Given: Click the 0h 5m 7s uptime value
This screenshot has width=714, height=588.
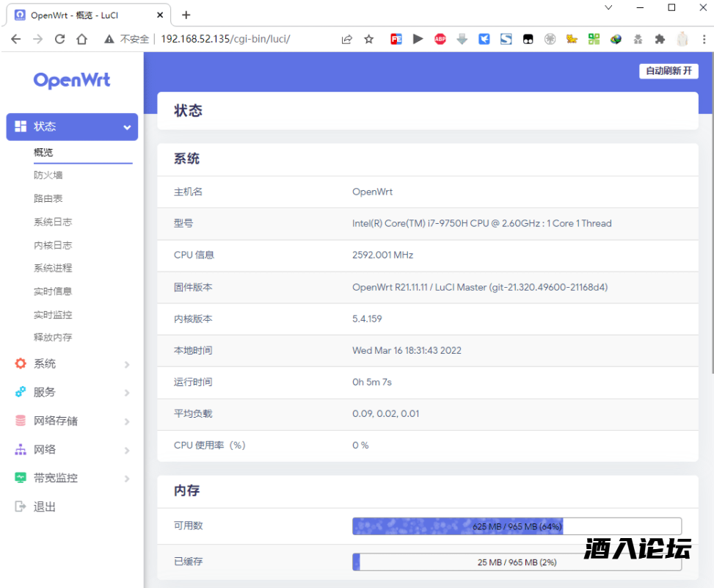Looking at the screenshot, I should click(371, 382).
